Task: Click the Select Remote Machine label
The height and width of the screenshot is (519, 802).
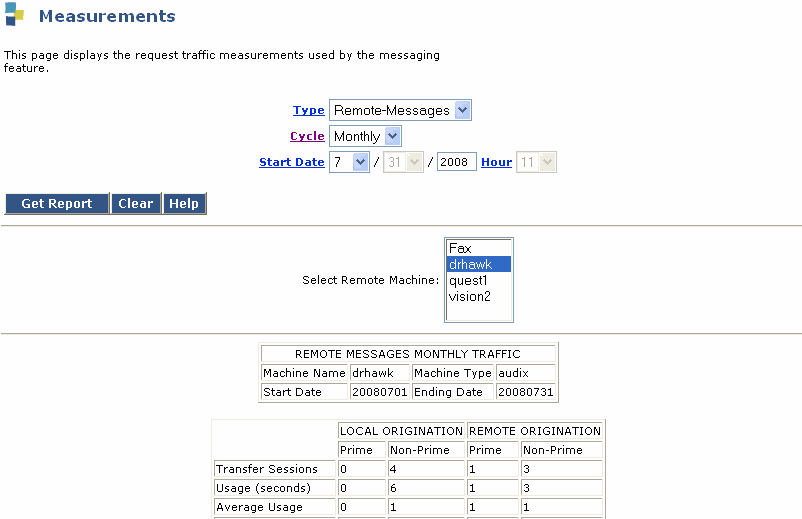Action: [x=370, y=280]
